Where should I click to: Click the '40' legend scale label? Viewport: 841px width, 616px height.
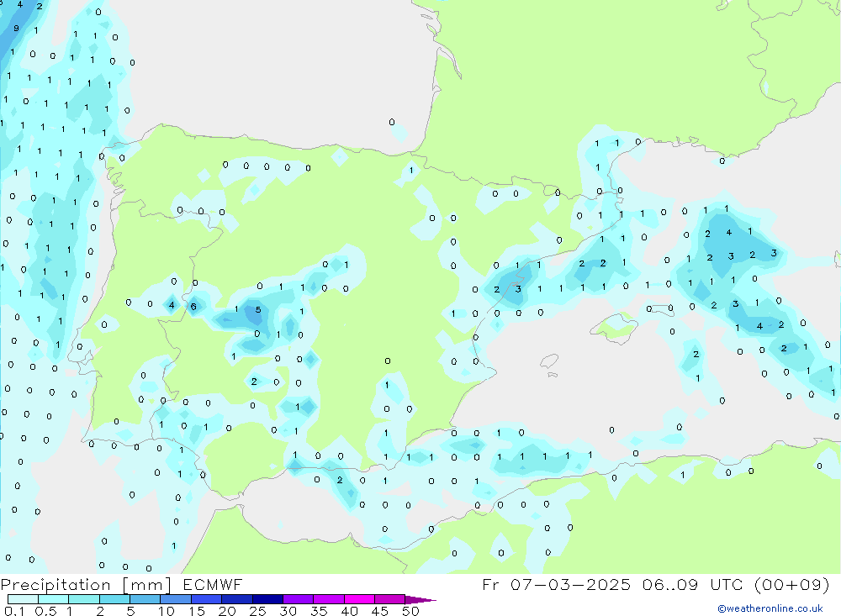click(350, 611)
